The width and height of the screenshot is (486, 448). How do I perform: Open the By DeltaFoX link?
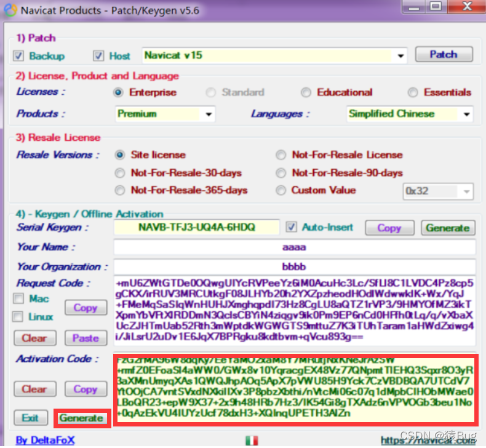pyautogui.click(x=46, y=440)
